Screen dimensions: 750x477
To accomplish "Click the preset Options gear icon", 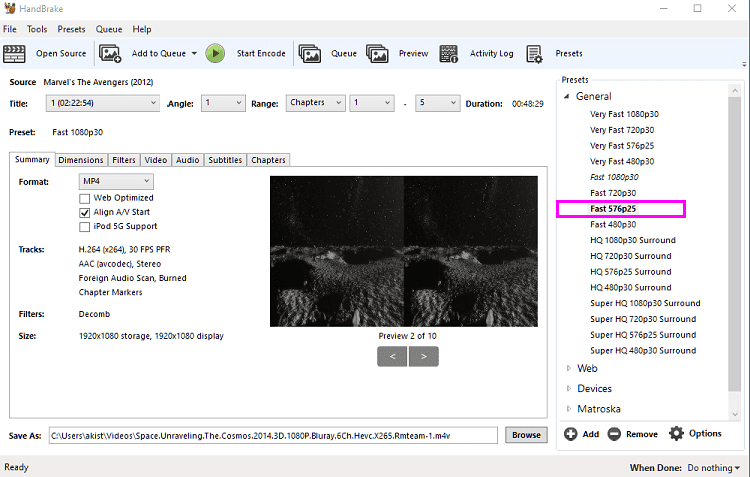I will tap(676, 433).
